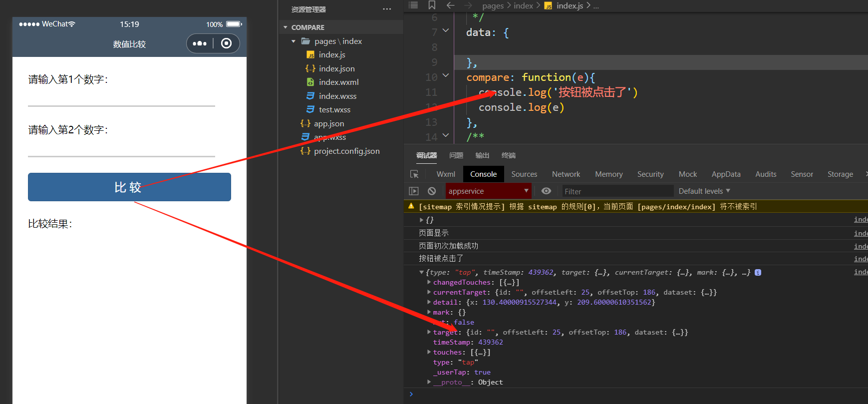Expand the __proto__ property
Viewport: 868px width, 404px height.
coord(429,382)
